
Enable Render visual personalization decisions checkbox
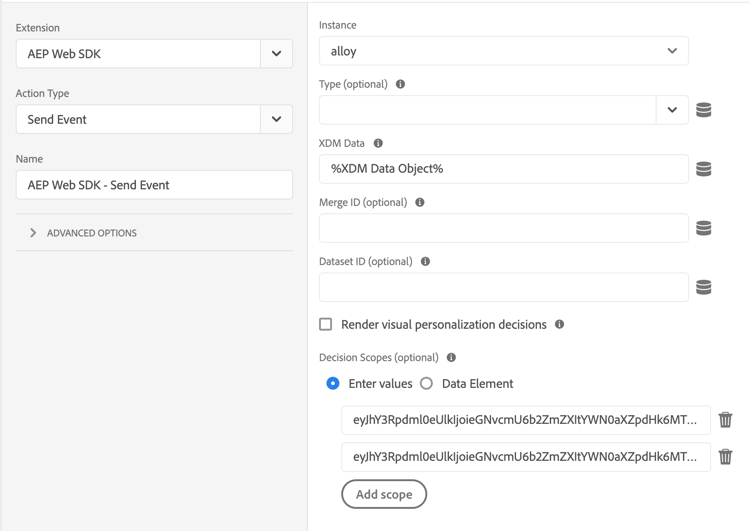(x=326, y=324)
